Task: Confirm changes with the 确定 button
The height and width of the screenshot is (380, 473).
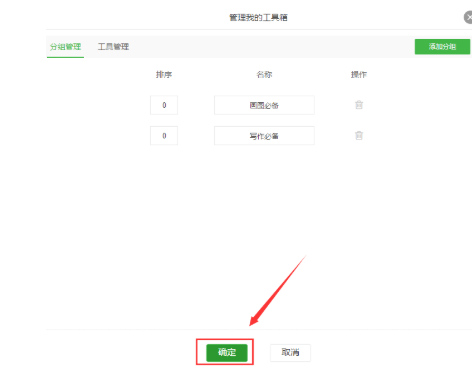Action: click(227, 353)
